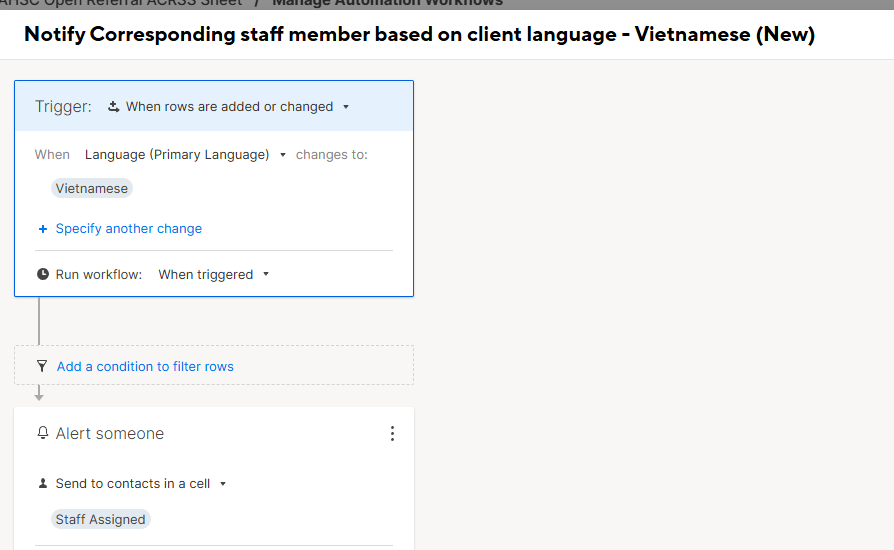Click the Specify another change link
Image resolution: width=894 pixels, height=550 pixels.
pos(129,229)
